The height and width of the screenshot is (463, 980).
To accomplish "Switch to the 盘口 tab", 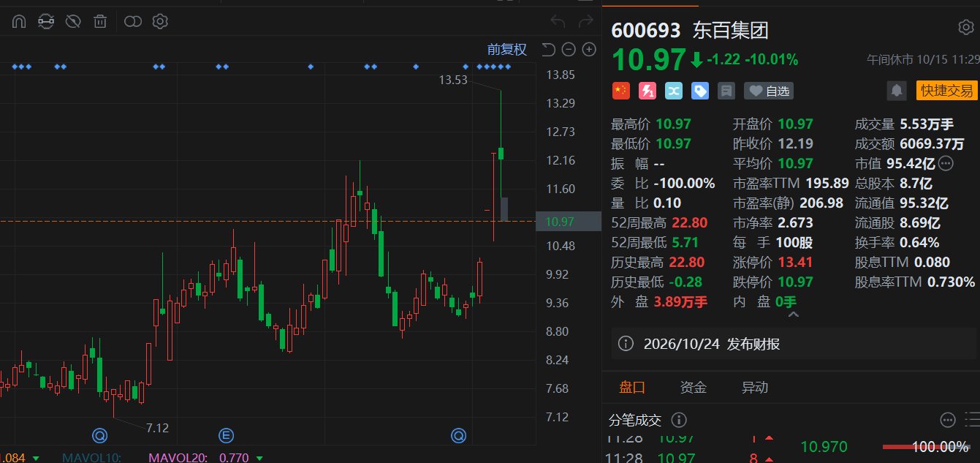I will (632, 388).
